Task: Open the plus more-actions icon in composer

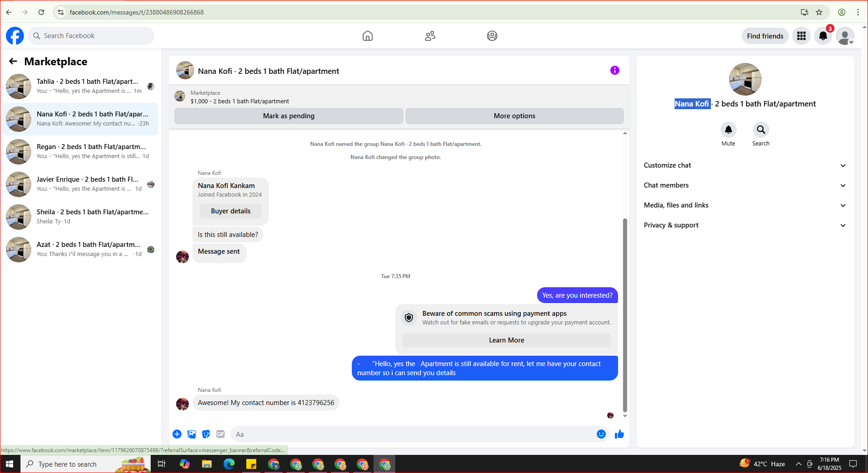Action: pyautogui.click(x=177, y=434)
